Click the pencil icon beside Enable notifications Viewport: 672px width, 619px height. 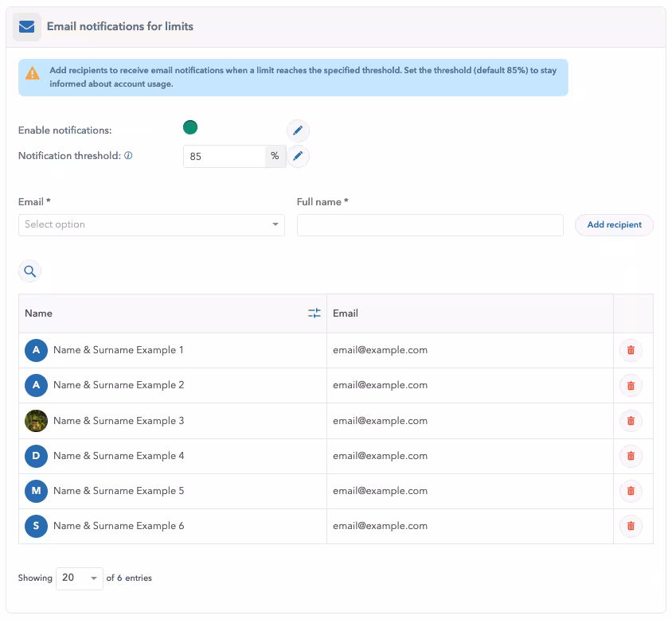298,130
